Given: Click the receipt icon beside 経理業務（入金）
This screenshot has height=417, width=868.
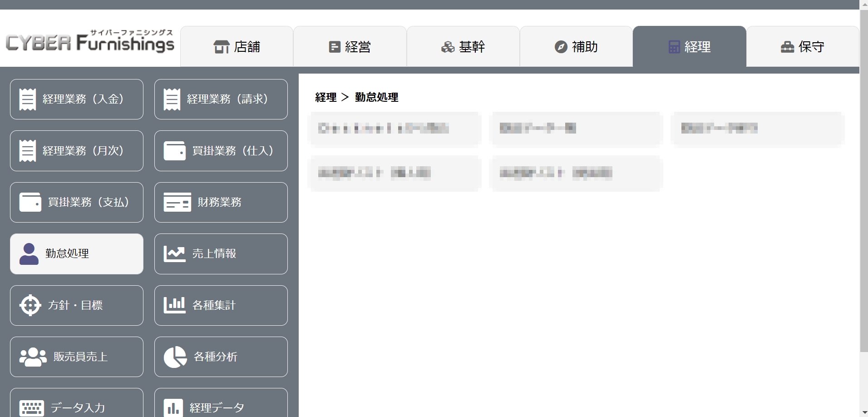Looking at the screenshot, I should tap(28, 99).
